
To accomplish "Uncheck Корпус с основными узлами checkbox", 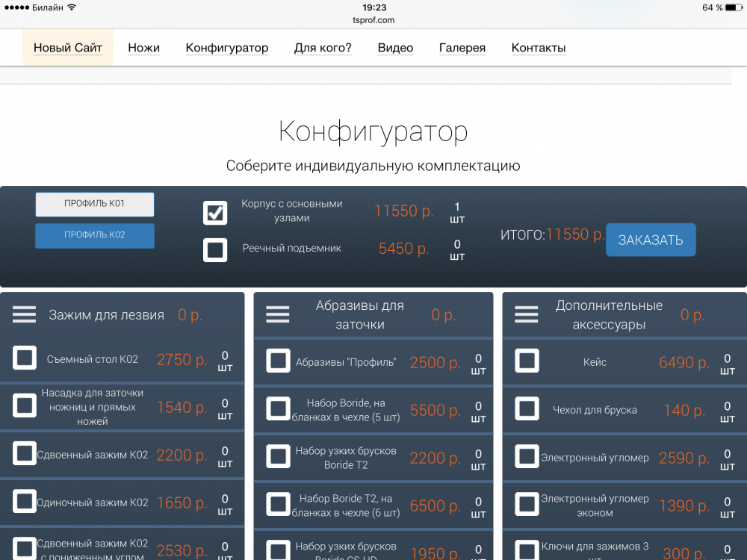I will [x=215, y=212].
